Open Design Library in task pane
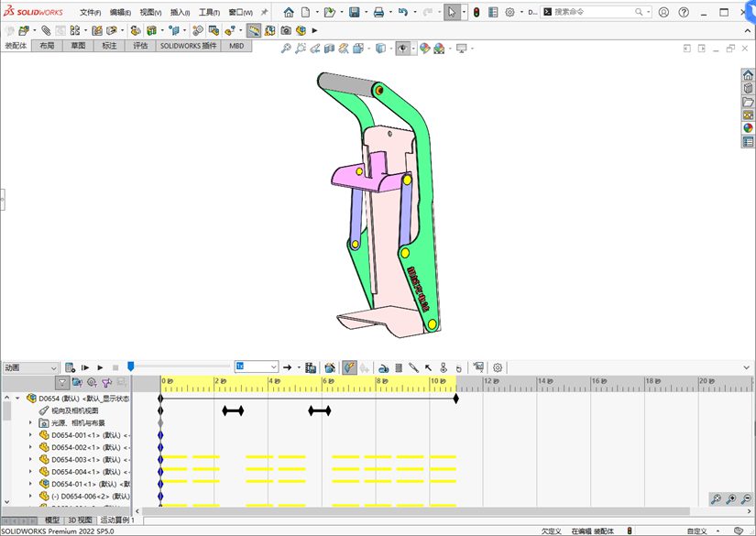 pos(748,89)
